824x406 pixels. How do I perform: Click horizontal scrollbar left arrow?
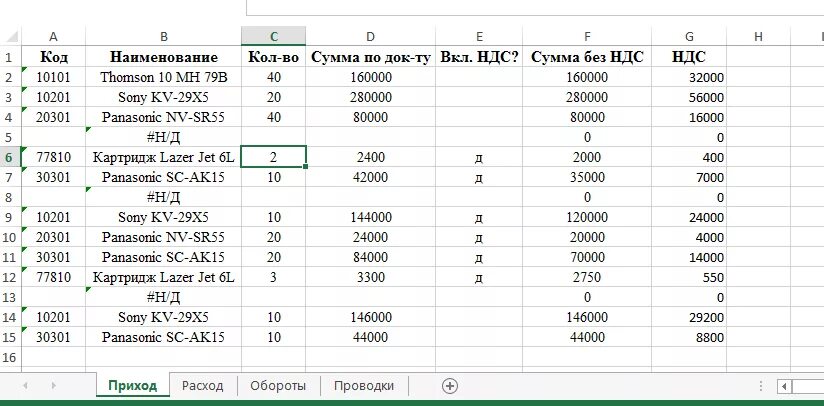(x=784, y=387)
